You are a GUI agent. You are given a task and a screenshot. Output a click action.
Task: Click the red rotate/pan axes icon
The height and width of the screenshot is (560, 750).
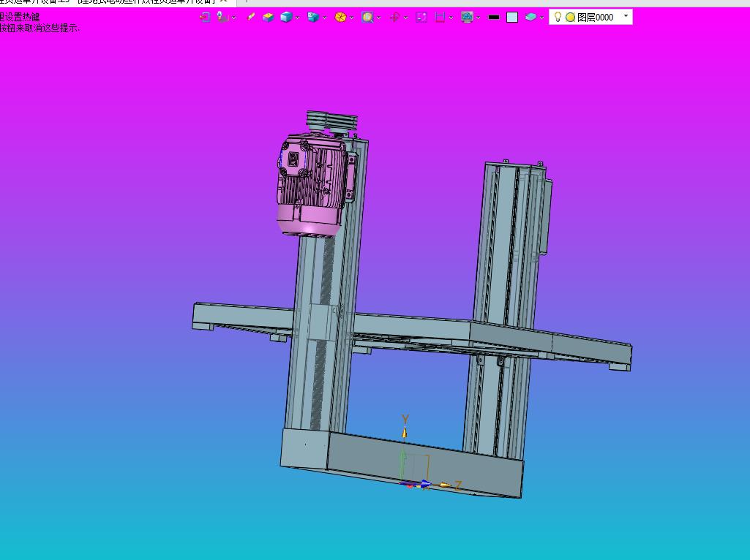(x=394, y=18)
